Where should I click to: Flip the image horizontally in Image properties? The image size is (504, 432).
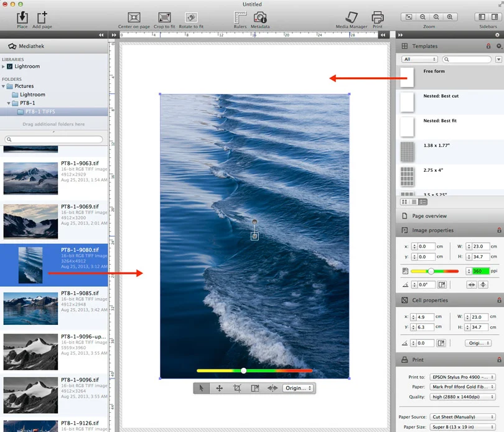tap(472, 284)
